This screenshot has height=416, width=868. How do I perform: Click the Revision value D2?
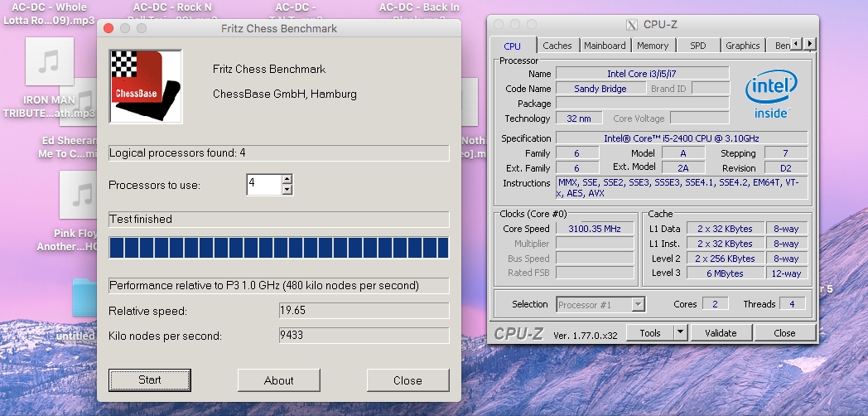pos(786,167)
